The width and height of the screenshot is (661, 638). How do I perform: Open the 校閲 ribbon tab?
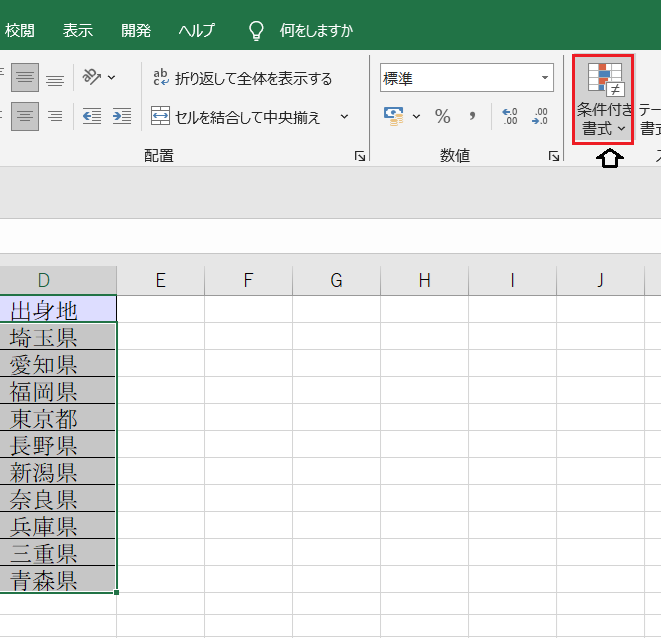(19, 30)
